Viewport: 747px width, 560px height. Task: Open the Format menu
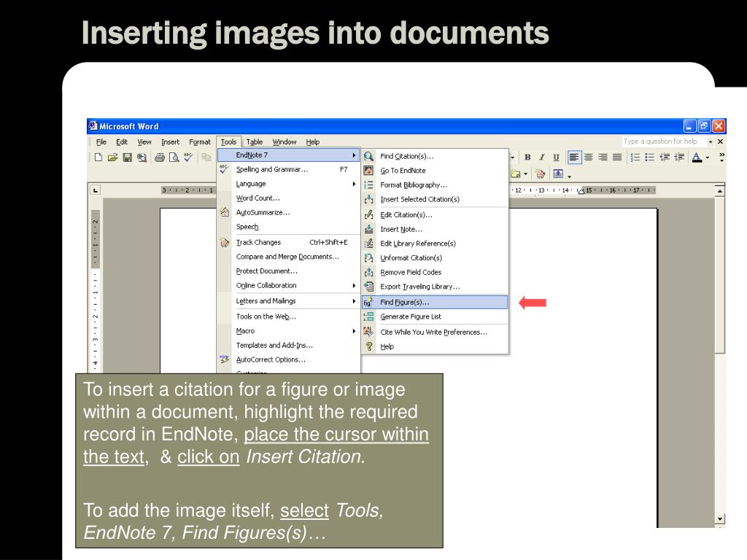pos(200,142)
